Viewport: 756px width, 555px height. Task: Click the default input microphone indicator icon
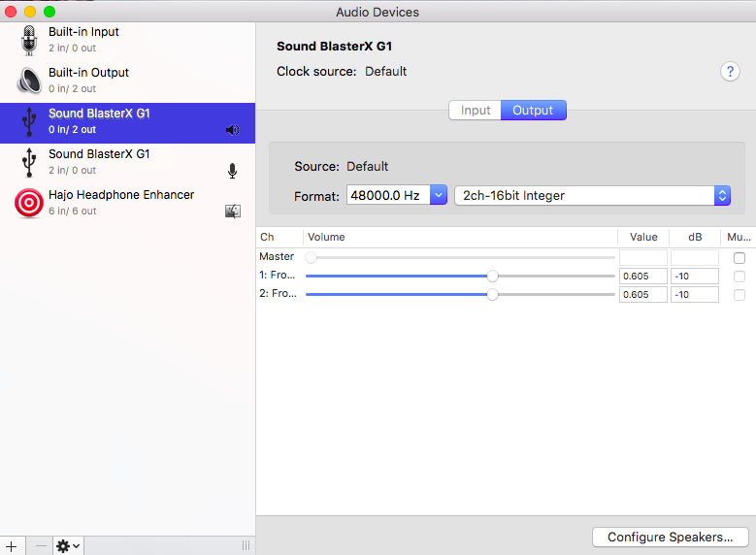click(x=232, y=171)
